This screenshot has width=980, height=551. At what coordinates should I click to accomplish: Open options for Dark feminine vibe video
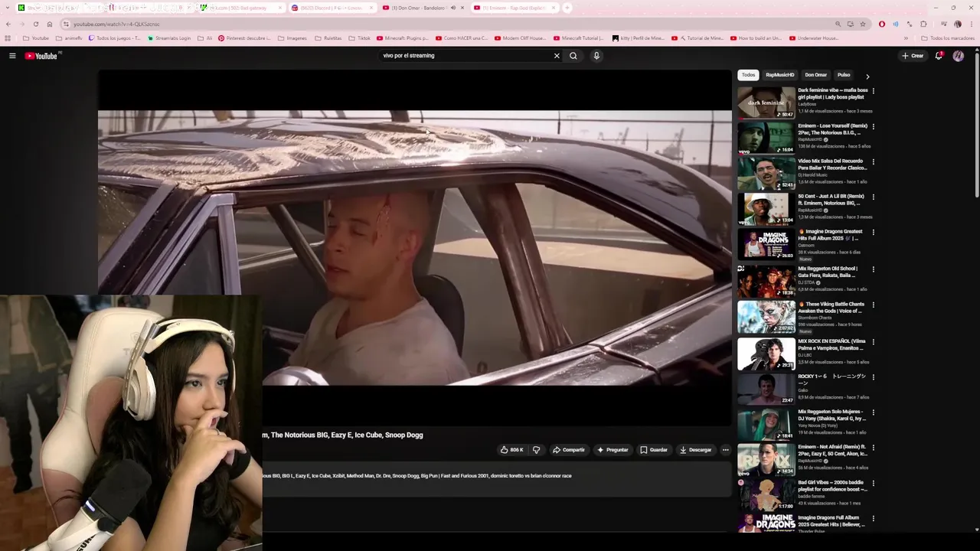[x=874, y=91]
